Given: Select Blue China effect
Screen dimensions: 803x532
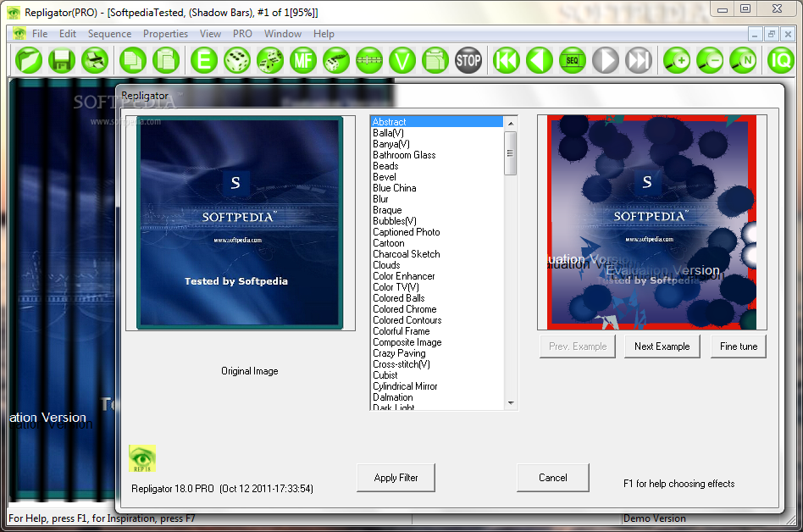Looking at the screenshot, I should coord(436,188).
